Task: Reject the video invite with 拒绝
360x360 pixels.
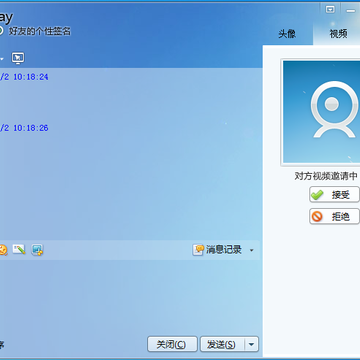Action: 334,216
